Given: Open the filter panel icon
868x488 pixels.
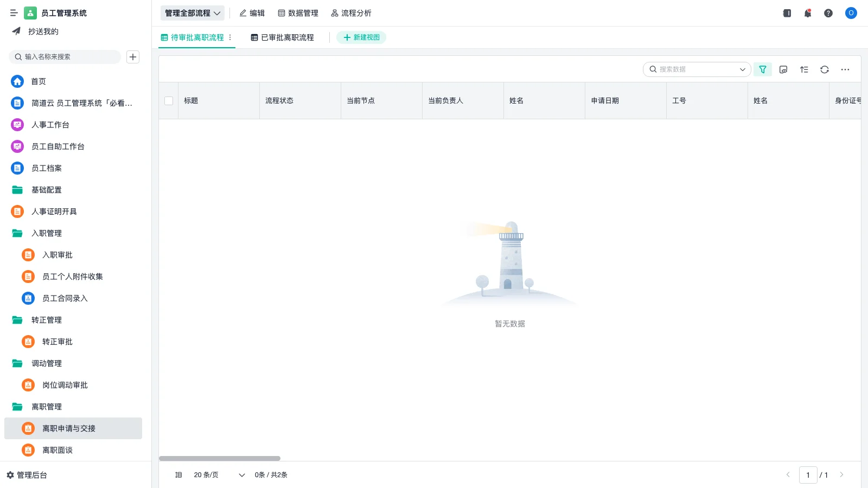Looking at the screenshot, I should 763,69.
